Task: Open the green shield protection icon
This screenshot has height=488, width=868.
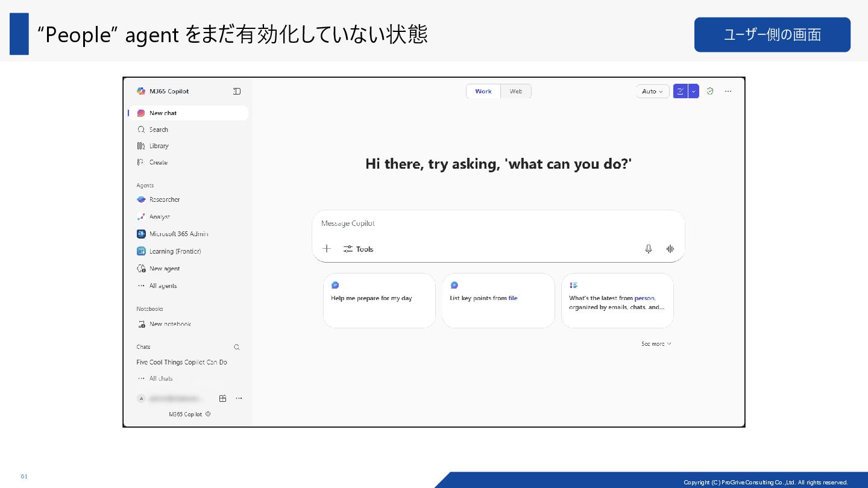Action: tap(710, 91)
